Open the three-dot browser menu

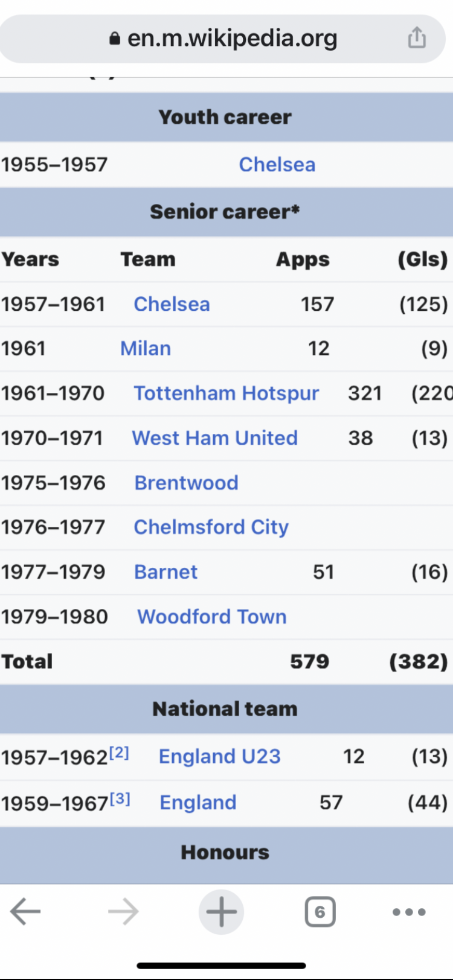point(409,912)
